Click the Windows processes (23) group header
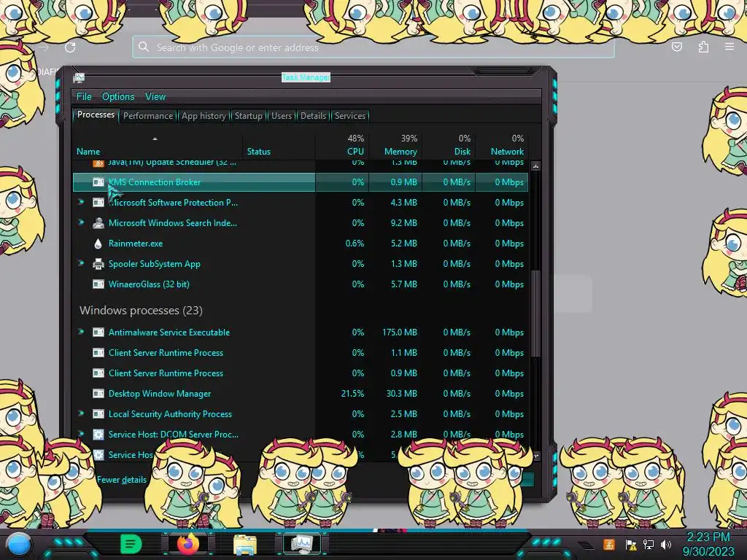747x560 pixels. pyautogui.click(x=141, y=311)
